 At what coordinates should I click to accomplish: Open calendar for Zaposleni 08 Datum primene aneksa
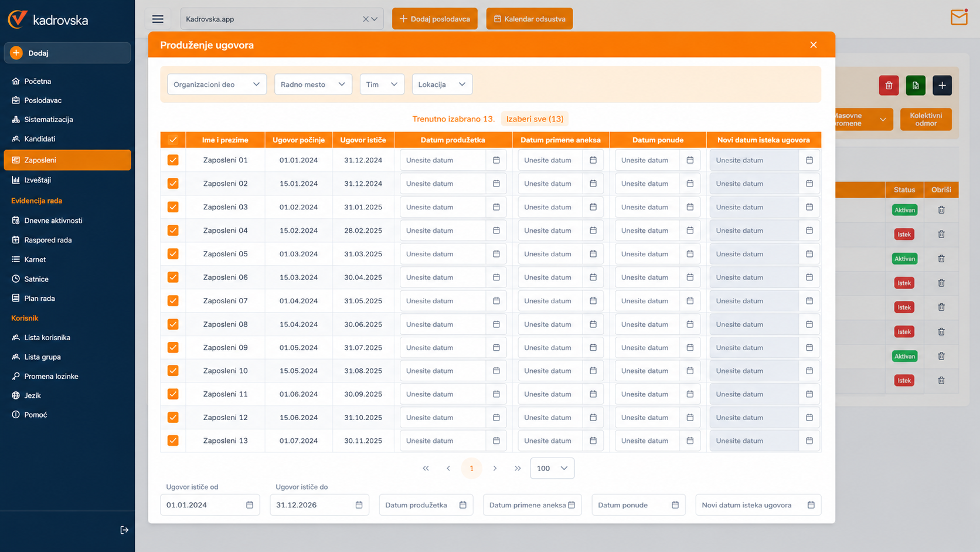(593, 324)
